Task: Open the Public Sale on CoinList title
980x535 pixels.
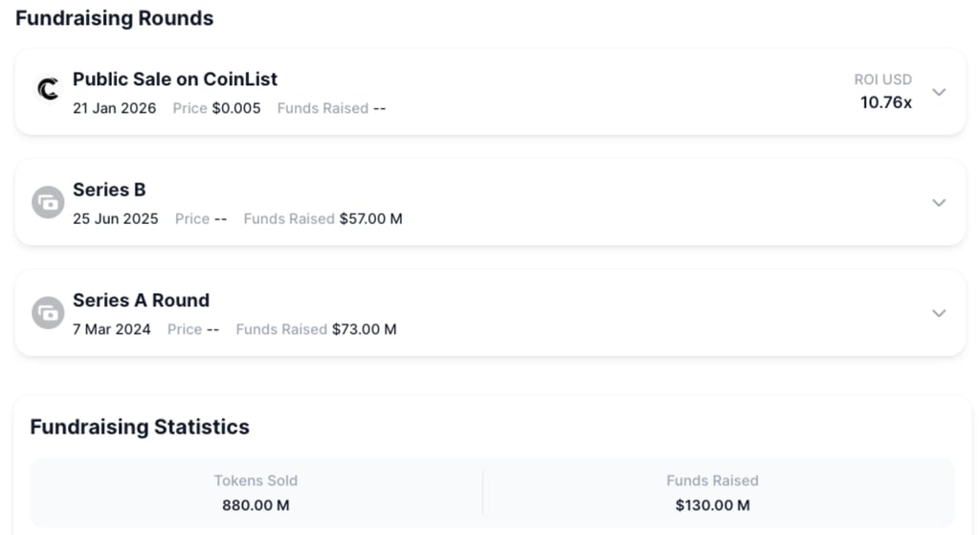Action: (175, 79)
